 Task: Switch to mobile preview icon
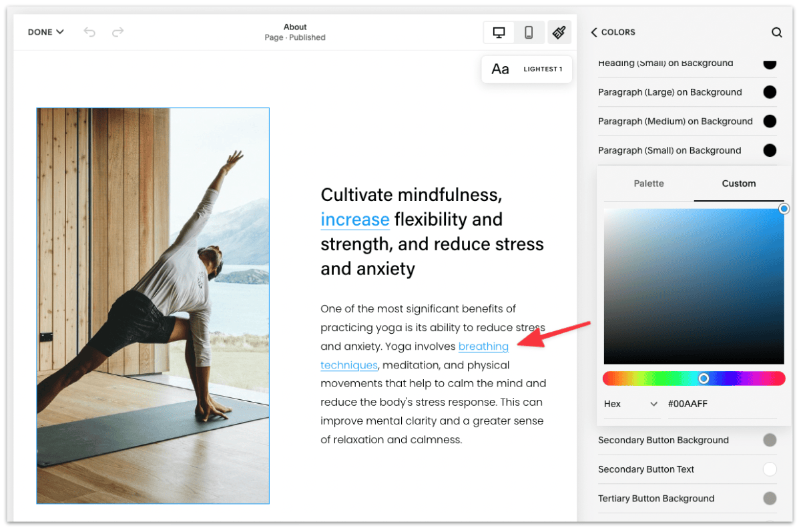click(529, 31)
